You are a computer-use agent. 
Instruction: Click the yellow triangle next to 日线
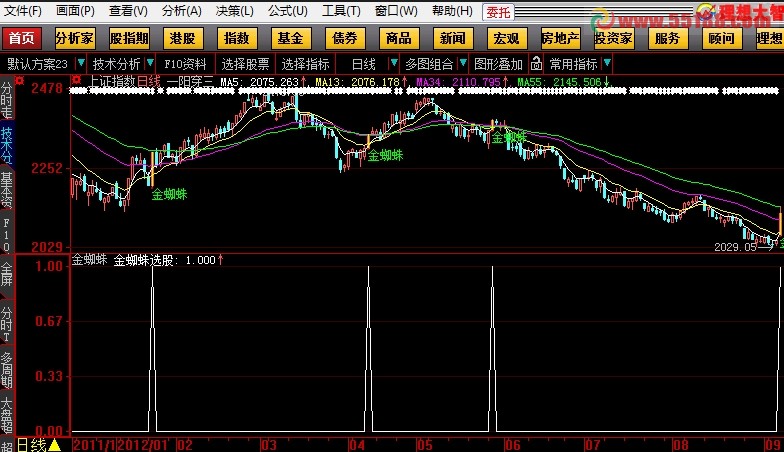55,444
